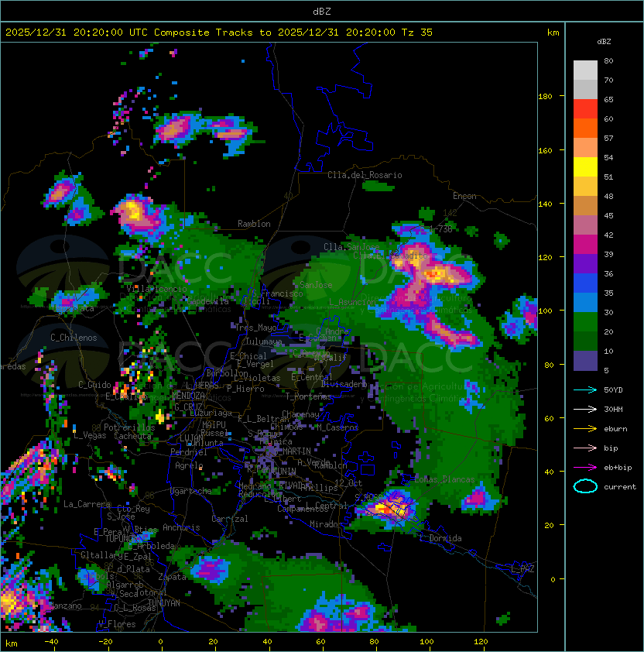644x652 pixels.
Task: Click the C_Chilenos label on the map
Action: 74,338
